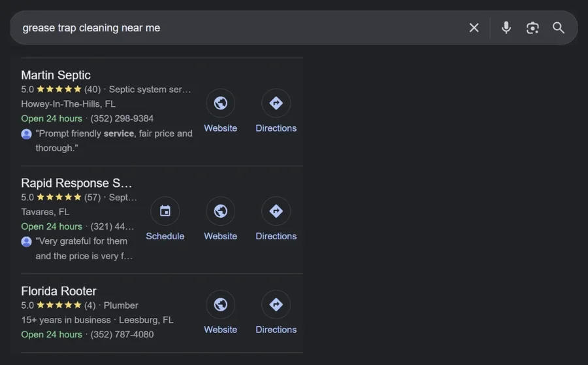The height and width of the screenshot is (365, 588).
Task: Open the Rapid Response Schedule calendar icon
Action: click(165, 211)
